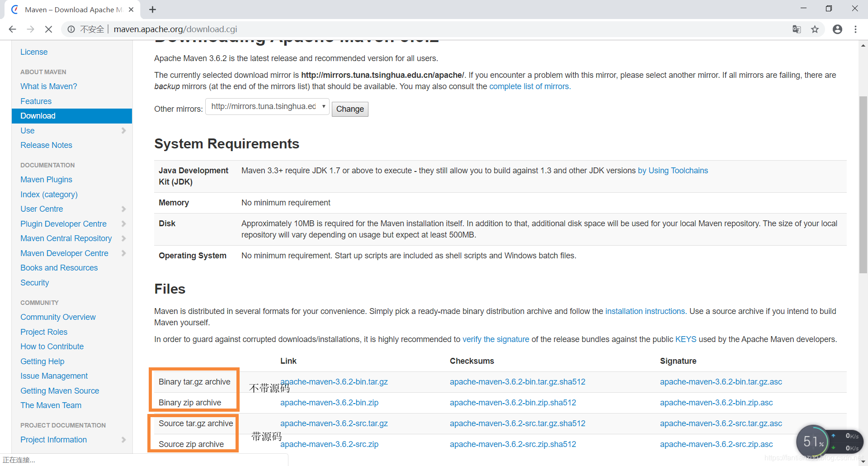Viewport: 868px width, 466px height.
Task: Open src.tar.gz.sha512 checksum link
Action: point(518,423)
